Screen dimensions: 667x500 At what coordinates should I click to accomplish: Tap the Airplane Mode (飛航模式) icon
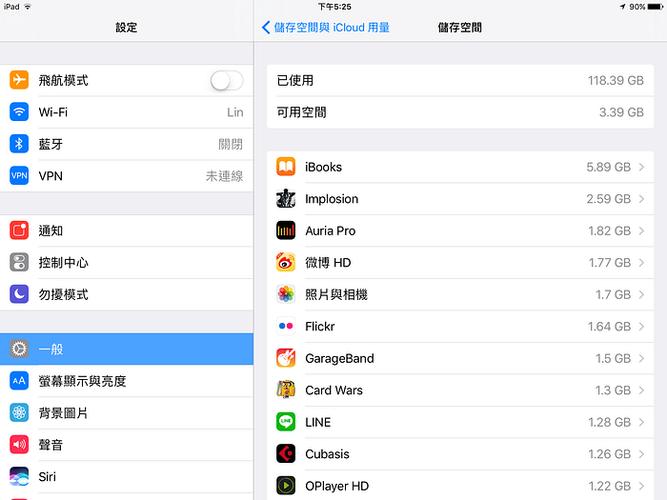[19, 80]
